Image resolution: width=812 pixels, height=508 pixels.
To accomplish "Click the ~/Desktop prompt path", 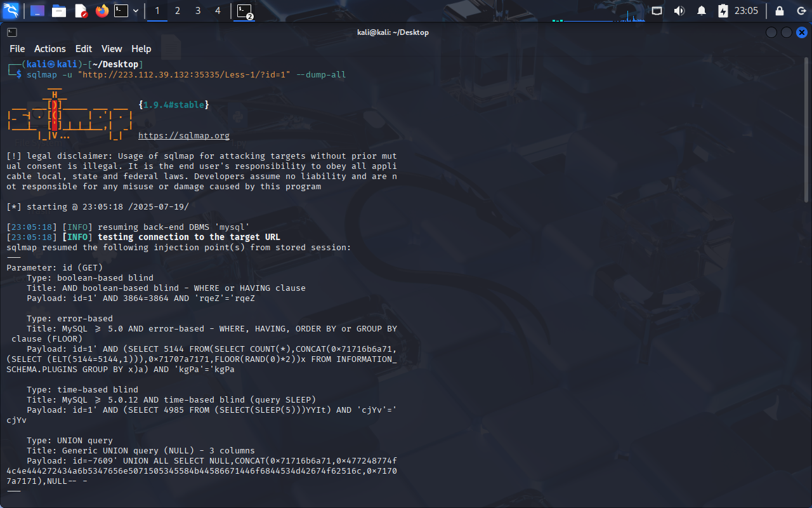I will pos(115,65).
